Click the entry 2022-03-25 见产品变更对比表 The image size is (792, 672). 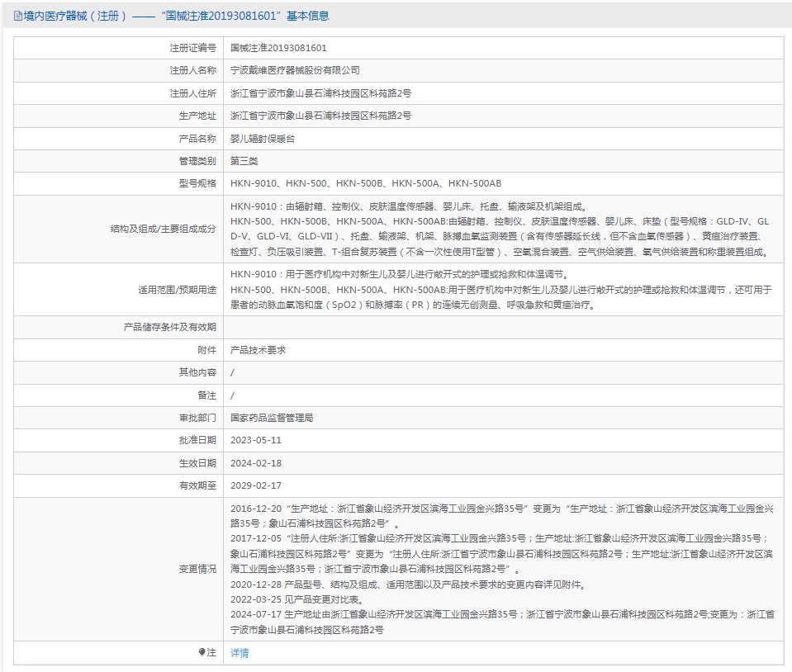pyautogui.click(x=297, y=600)
